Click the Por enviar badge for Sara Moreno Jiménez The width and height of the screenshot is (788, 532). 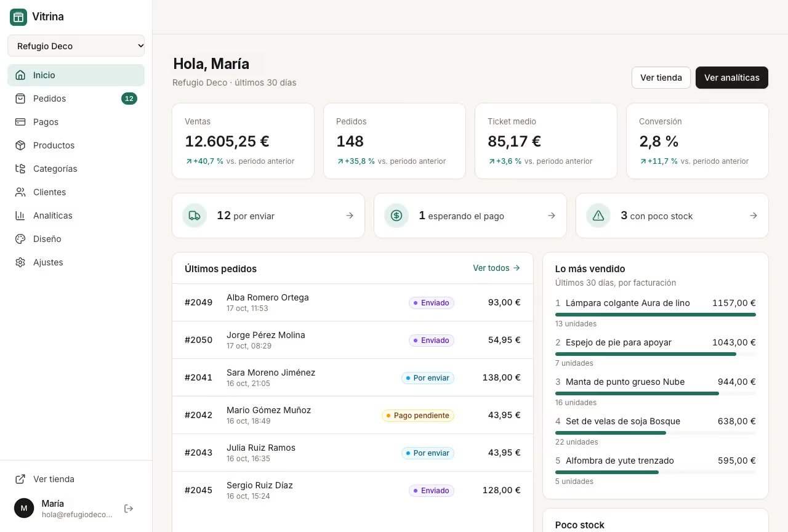[428, 378]
